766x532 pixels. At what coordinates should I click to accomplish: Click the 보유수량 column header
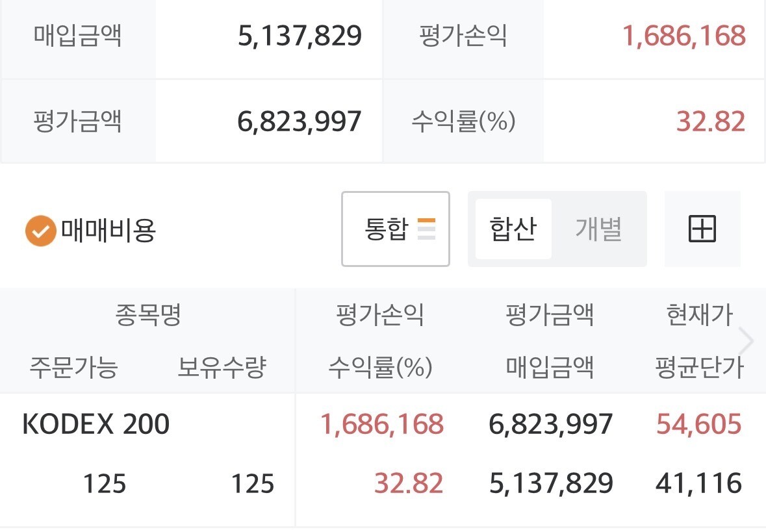point(222,368)
